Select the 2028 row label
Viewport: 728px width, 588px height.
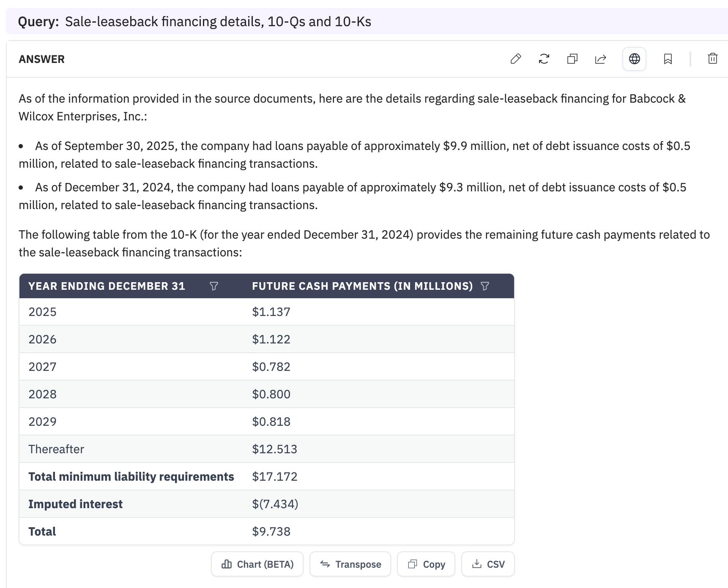42,394
